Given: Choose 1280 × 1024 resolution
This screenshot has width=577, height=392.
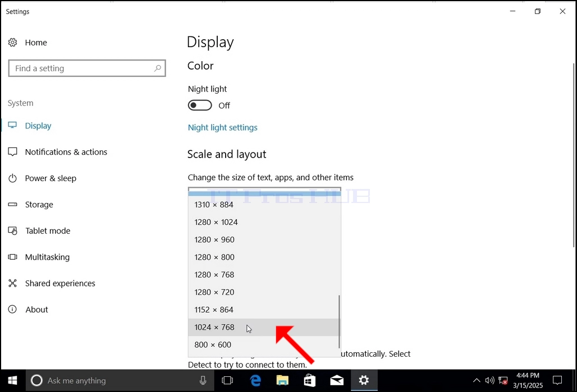Looking at the screenshot, I should (x=263, y=222).
